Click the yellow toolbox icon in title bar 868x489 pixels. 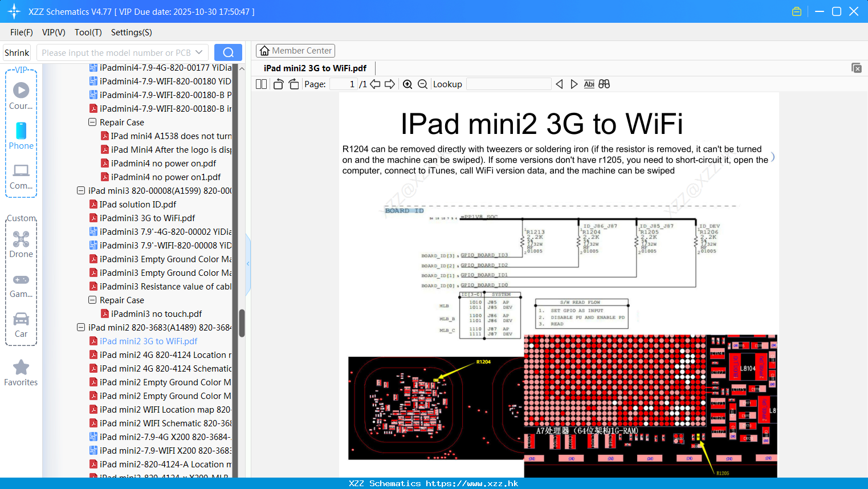pyautogui.click(x=797, y=11)
